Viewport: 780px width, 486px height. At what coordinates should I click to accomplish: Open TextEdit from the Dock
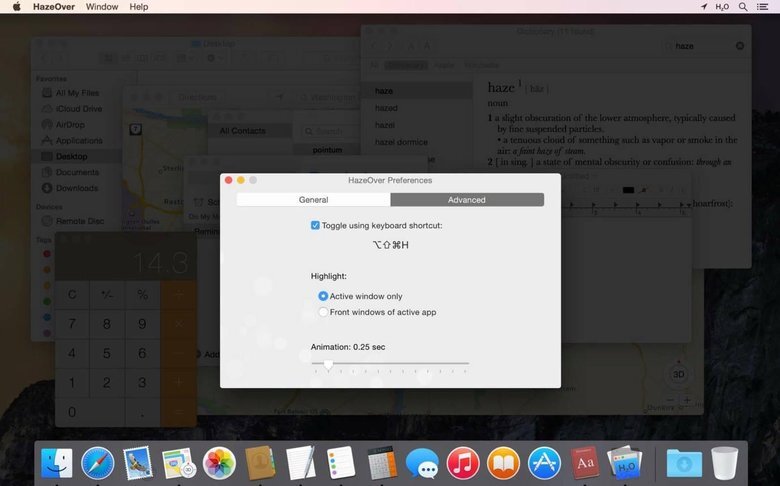point(300,463)
